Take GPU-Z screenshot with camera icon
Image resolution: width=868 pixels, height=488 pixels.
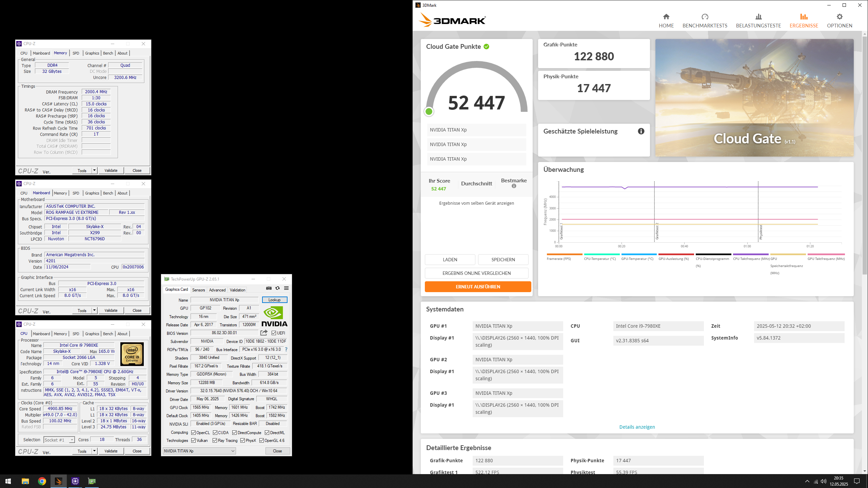click(269, 288)
